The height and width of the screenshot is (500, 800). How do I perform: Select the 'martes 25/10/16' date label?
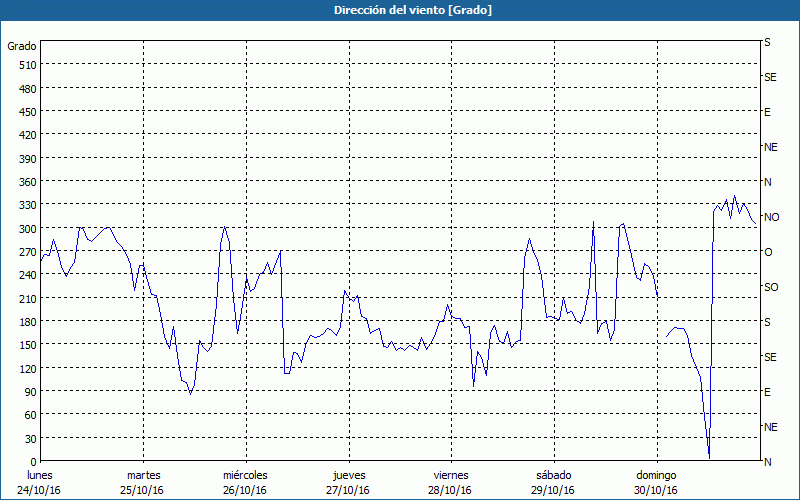coord(143,482)
